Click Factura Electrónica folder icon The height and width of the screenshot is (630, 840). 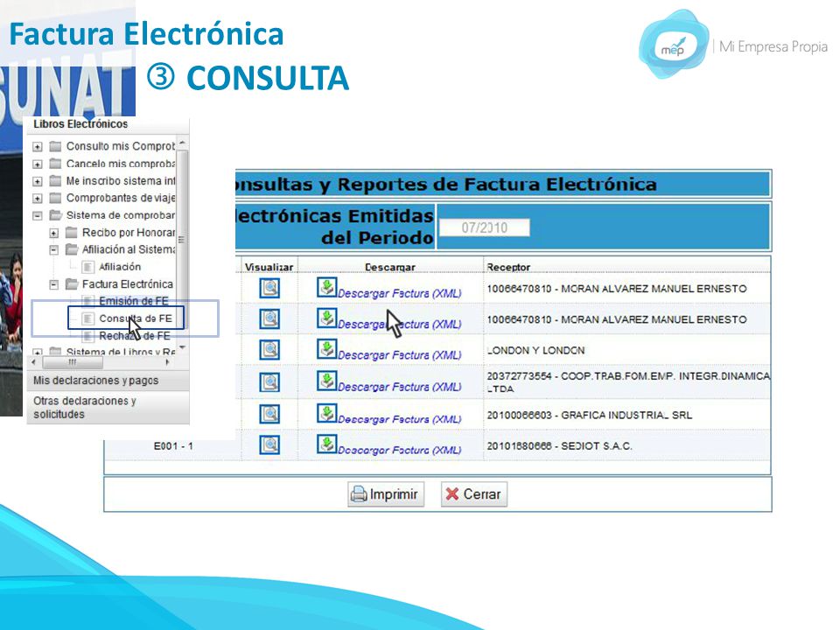pyautogui.click(x=72, y=283)
